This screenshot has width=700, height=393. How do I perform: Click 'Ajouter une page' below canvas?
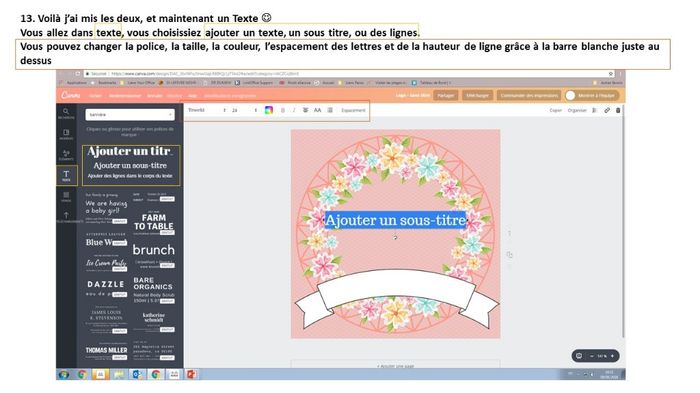pyautogui.click(x=396, y=366)
